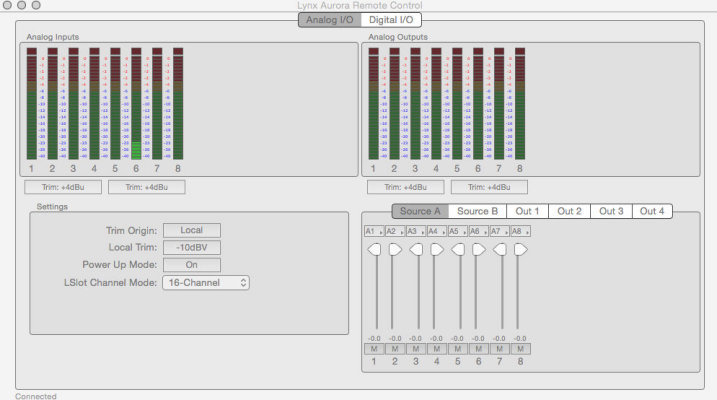717x400 pixels.
Task: Click fader knob of mixer channel 2
Action: click(x=395, y=250)
